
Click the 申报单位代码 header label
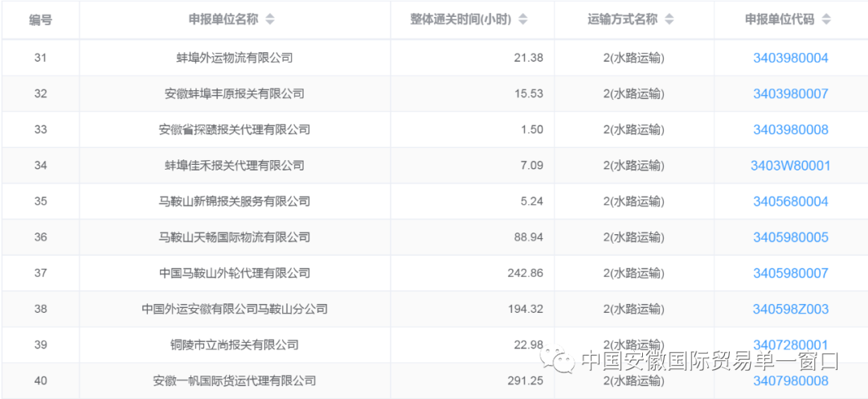pyautogui.click(x=780, y=19)
